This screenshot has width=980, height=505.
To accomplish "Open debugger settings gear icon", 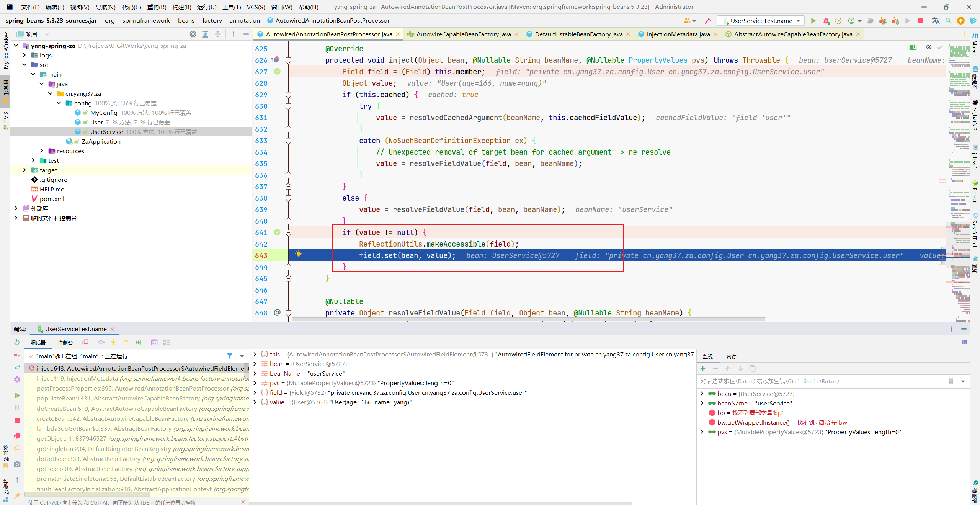I will click(x=17, y=379).
